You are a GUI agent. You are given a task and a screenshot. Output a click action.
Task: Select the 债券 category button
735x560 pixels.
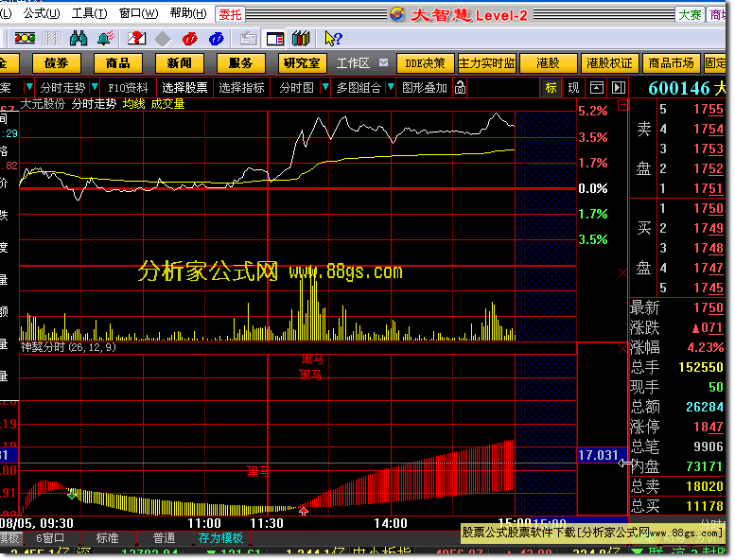pos(56,62)
